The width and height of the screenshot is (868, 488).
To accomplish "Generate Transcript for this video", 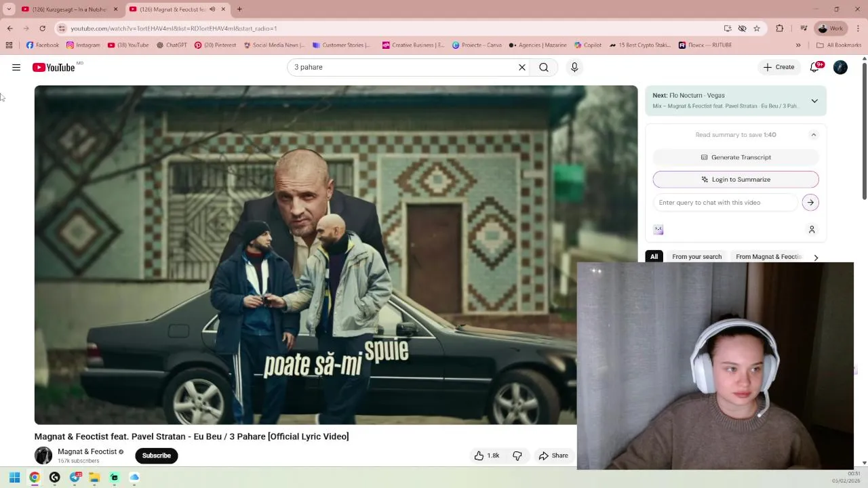I will click(736, 157).
